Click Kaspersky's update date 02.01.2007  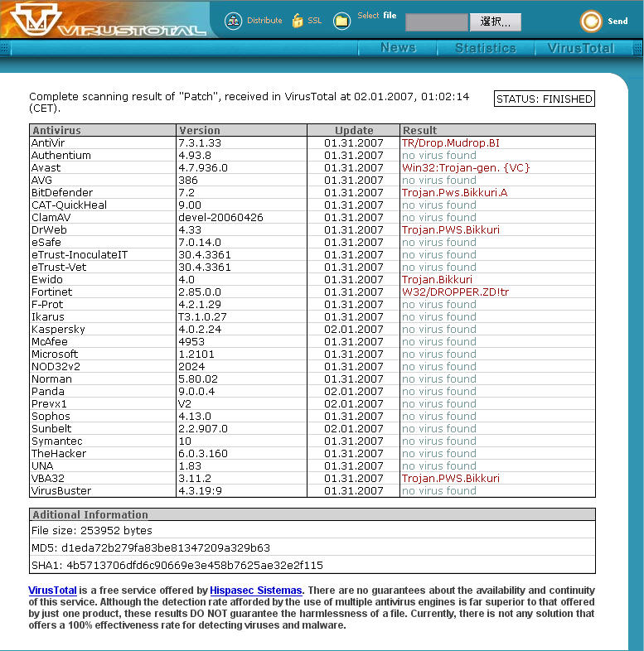[x=354, y=330]
